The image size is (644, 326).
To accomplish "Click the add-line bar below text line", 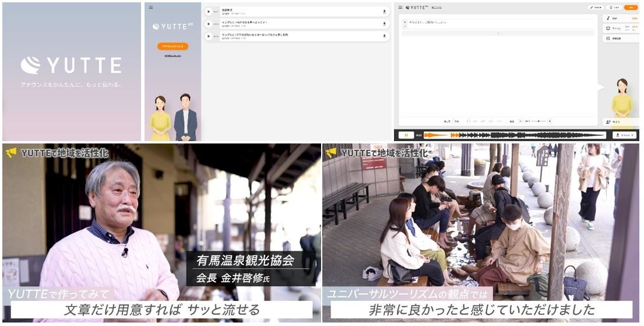I will pyautogui.click(x=498, y=33).
